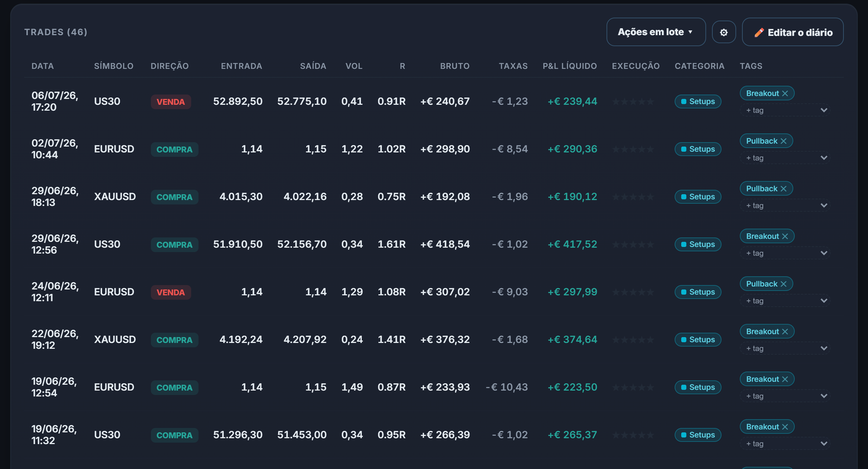Screen dimensions: 868x469
Task: Sort trades by the SÍMBOLO column header
Action: tap(113, 66)
